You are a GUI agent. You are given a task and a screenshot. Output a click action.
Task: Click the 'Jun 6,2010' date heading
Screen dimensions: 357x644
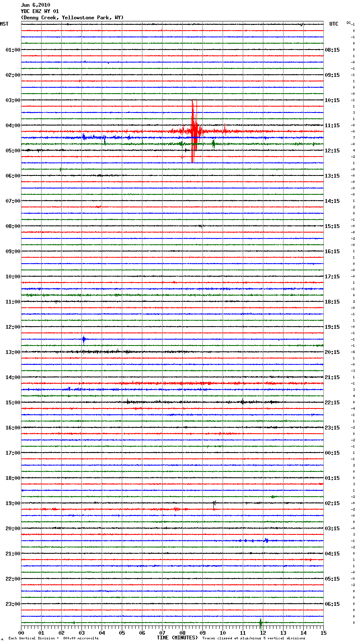coord(35,5)
